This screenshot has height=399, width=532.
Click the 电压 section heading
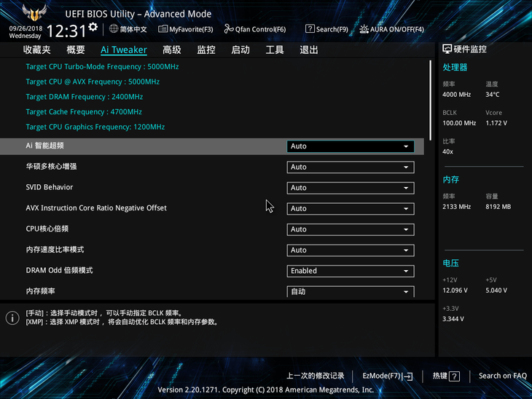[451, 263]
